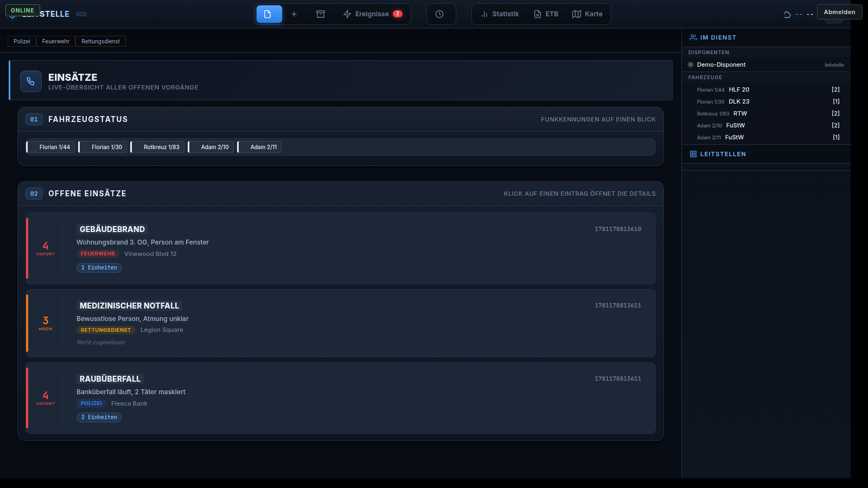Click the Leitstellen section header
868x488 pixels.
tap(766, 154)
